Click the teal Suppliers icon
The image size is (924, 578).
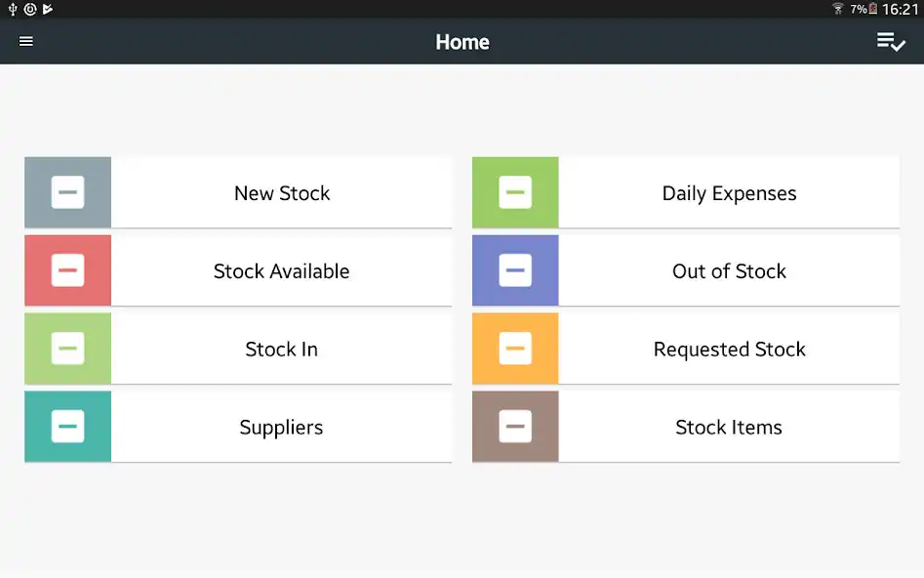[x=67, y=427]
